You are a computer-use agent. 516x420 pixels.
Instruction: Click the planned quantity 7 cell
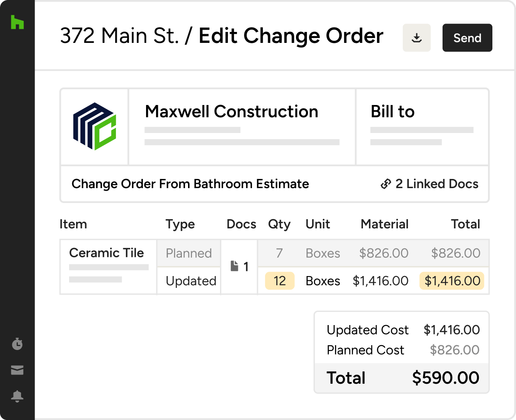279,253
